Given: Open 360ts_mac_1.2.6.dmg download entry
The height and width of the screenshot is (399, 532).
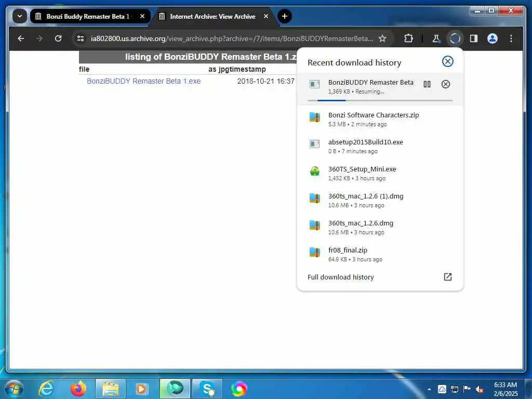Looking at the screenshot, I should (x=380, y=228).
